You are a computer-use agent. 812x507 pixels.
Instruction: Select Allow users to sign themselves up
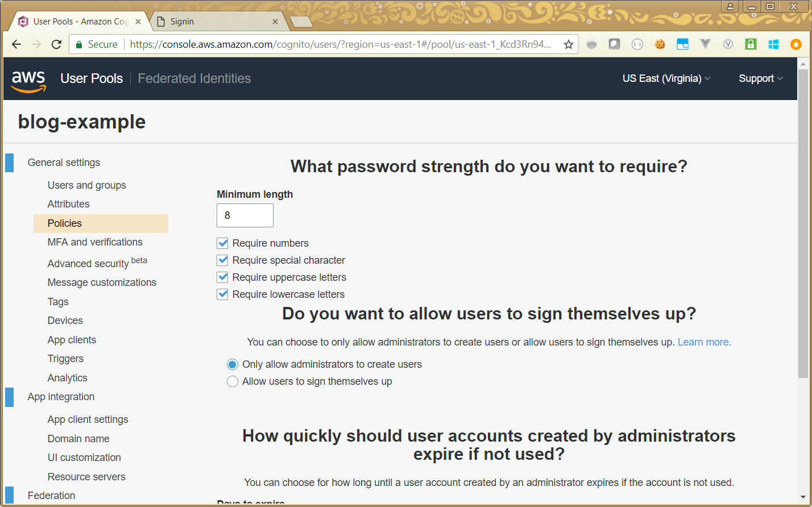[x=233, y=381]
